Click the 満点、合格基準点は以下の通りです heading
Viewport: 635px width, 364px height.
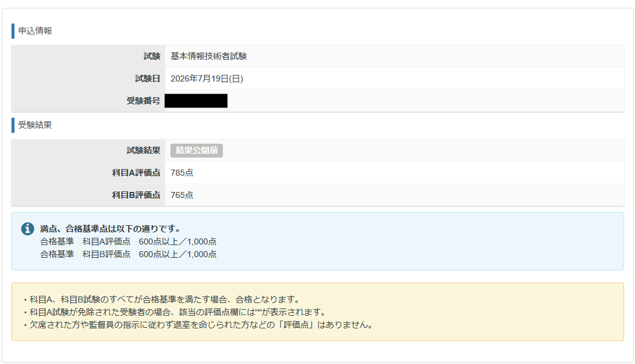pyautogui.click(x=110, y=229)
